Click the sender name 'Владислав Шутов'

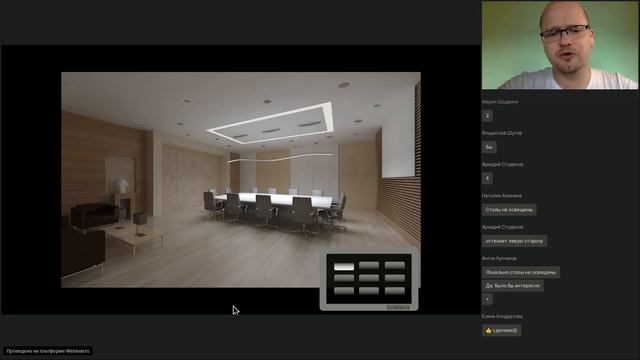[x=502, y=133]
